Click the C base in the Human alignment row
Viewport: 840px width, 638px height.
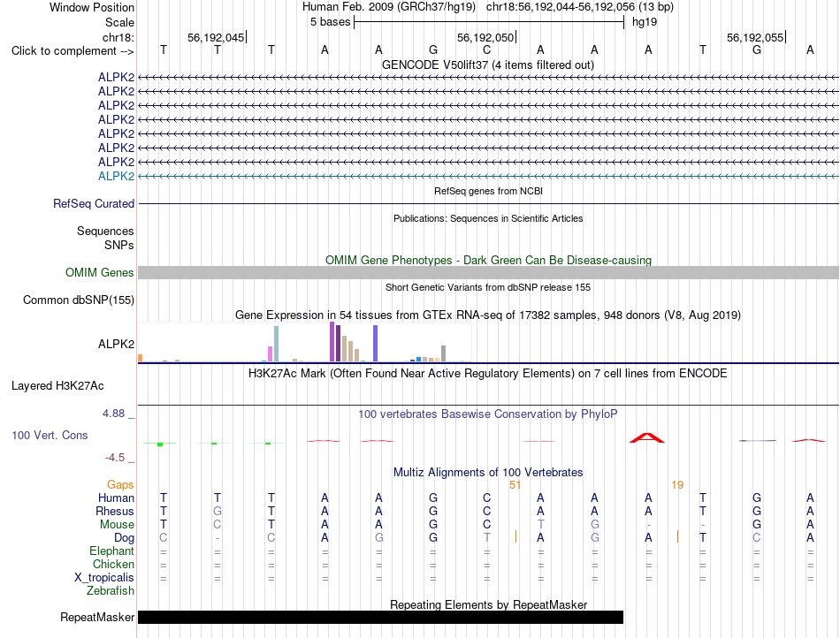pyautogui.click(x=486, y=497)
